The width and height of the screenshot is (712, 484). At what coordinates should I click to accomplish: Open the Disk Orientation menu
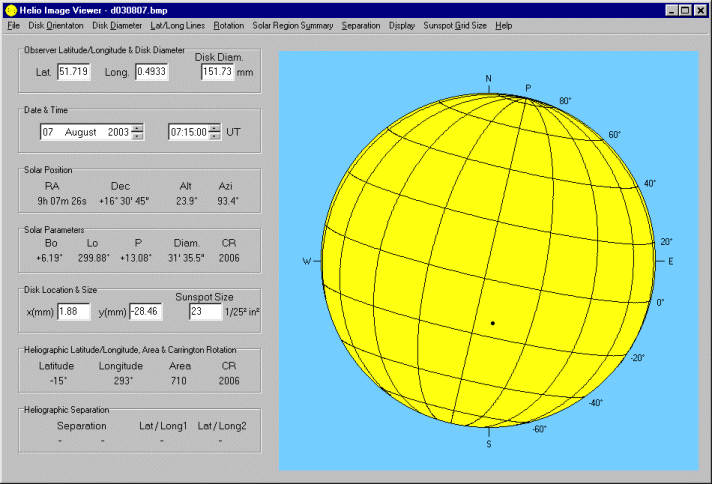(56, 24)
